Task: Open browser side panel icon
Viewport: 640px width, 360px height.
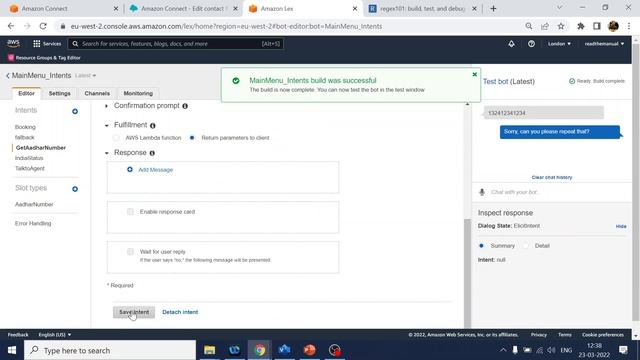Action: (597, 26)
